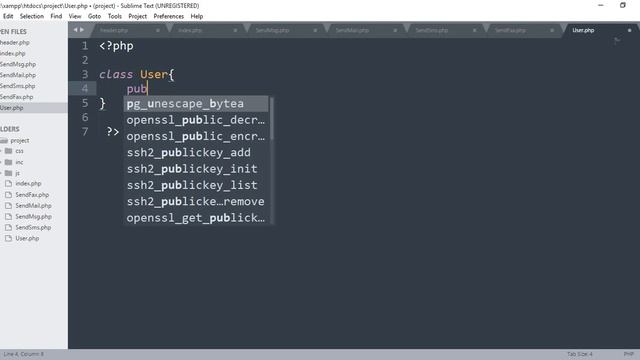The width and height of the screenshot is (640, 360).
Task: Open the Edit menu
Action: 8,16
